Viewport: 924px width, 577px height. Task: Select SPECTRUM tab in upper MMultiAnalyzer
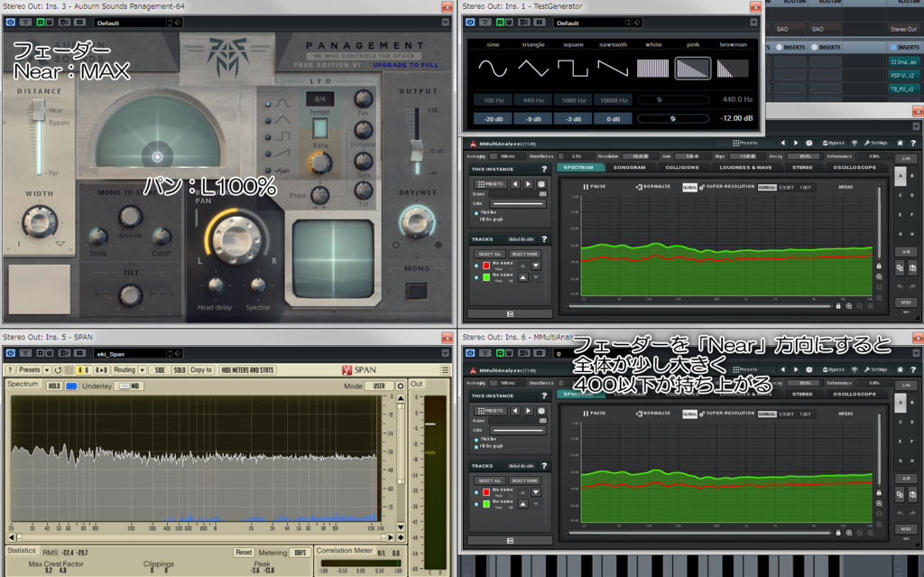coord(578,168)
